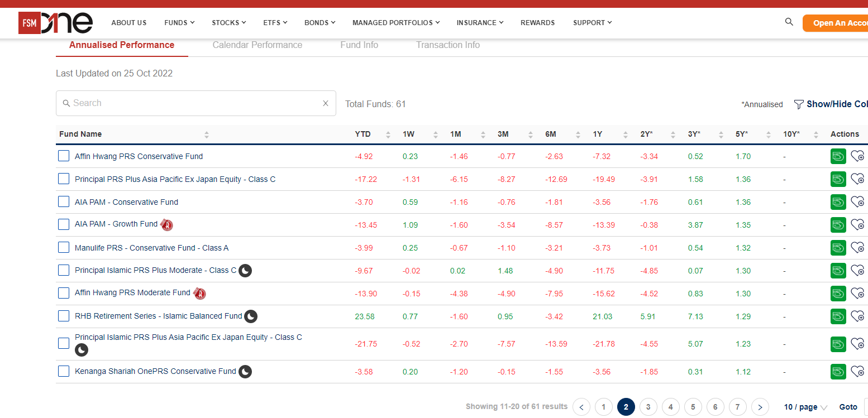
Task: Buy Manulife PRS - Conservative Fund - Class A
Action: coord(838,248)
